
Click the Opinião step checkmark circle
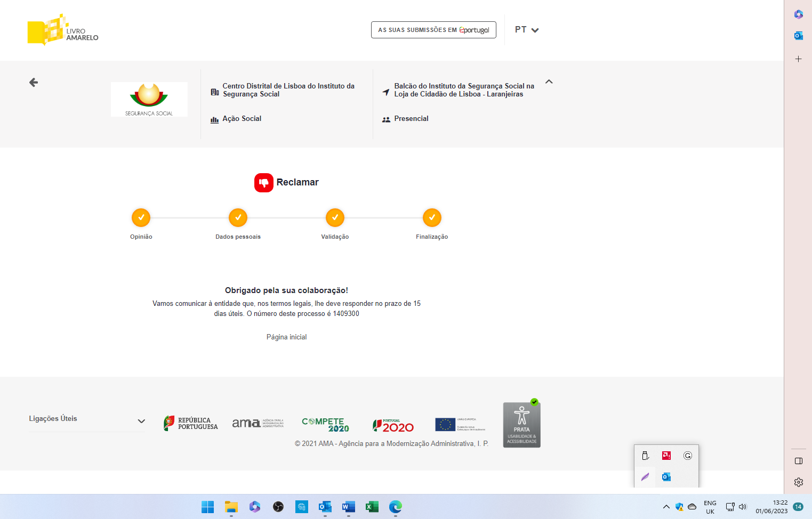coord(141,217)
